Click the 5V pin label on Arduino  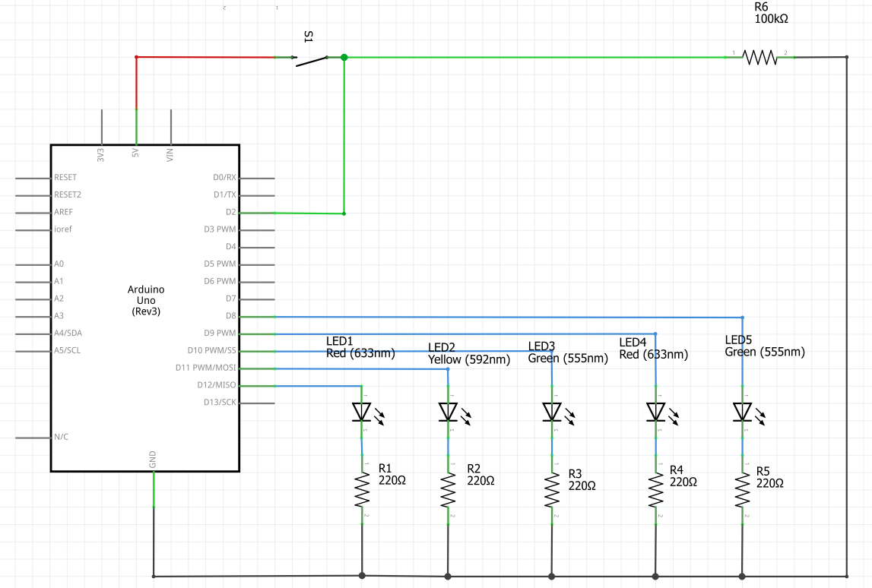click(x=135, y=152)
